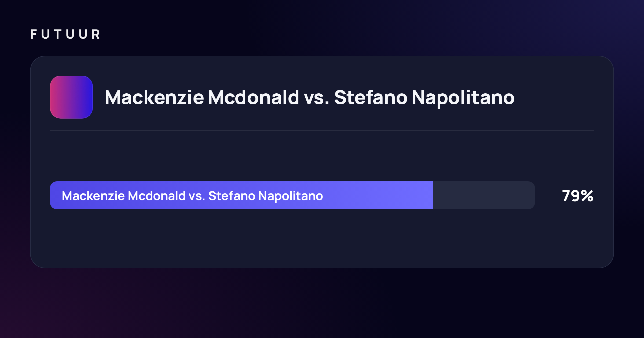Click the dark background below the card
This screenshot has height=338, width=644.
pos(322,303)
